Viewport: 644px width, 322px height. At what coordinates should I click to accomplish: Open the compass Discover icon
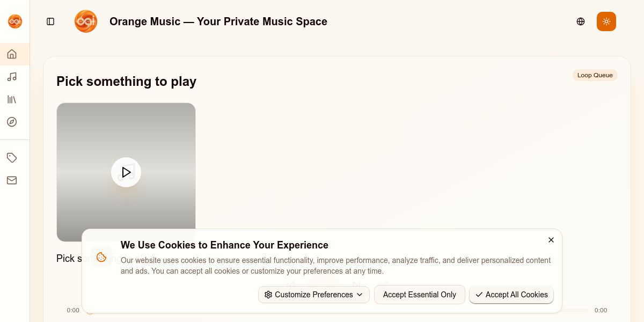(12, 122)
